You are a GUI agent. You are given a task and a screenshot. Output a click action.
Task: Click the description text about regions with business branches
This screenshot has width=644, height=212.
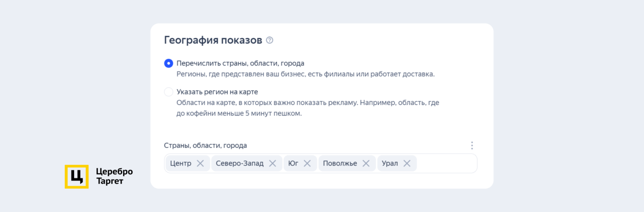(x=305, y=74)
